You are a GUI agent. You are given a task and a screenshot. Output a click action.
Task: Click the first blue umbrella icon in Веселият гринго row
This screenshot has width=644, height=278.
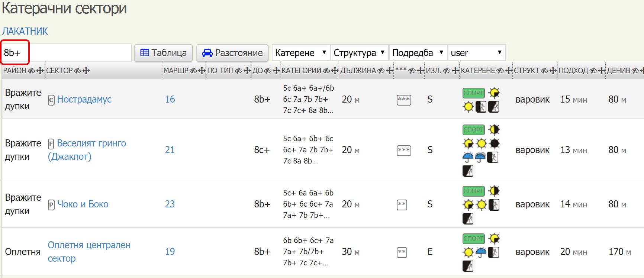(x=468, y=158)
